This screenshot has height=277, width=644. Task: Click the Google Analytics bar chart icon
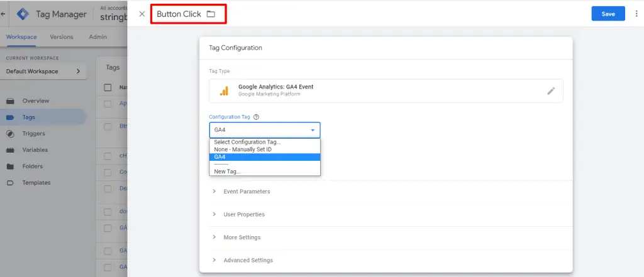pos(224,91)
